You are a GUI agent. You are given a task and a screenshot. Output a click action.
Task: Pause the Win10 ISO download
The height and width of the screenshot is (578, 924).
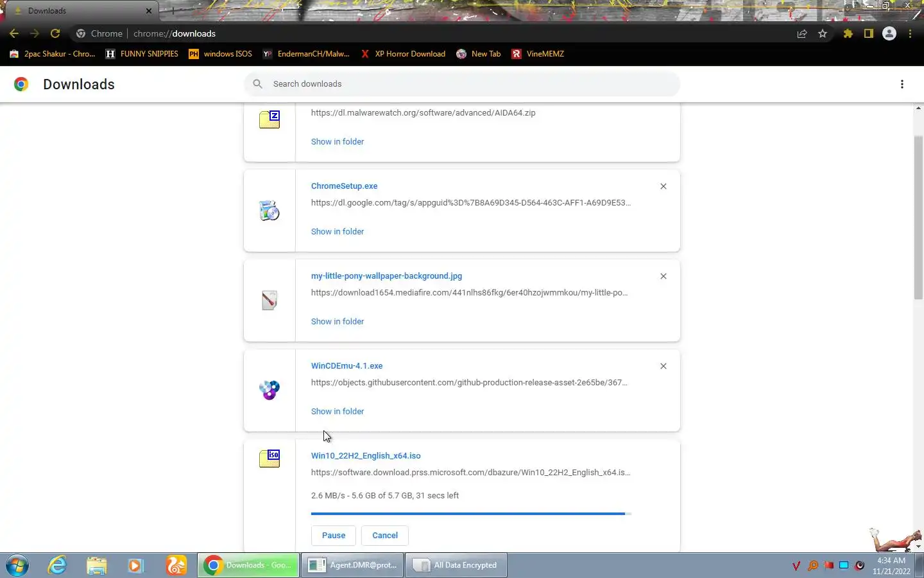334,535
